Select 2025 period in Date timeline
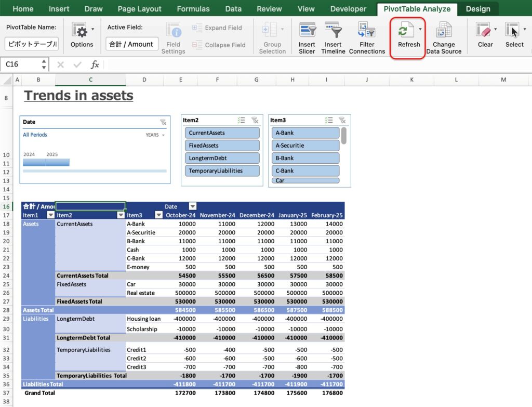 [x=58, y=163]
